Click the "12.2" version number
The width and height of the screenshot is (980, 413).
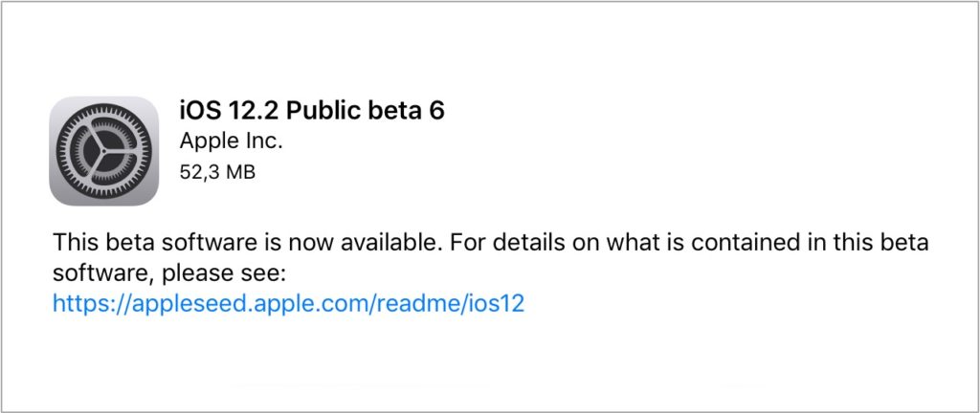(250, 110)
